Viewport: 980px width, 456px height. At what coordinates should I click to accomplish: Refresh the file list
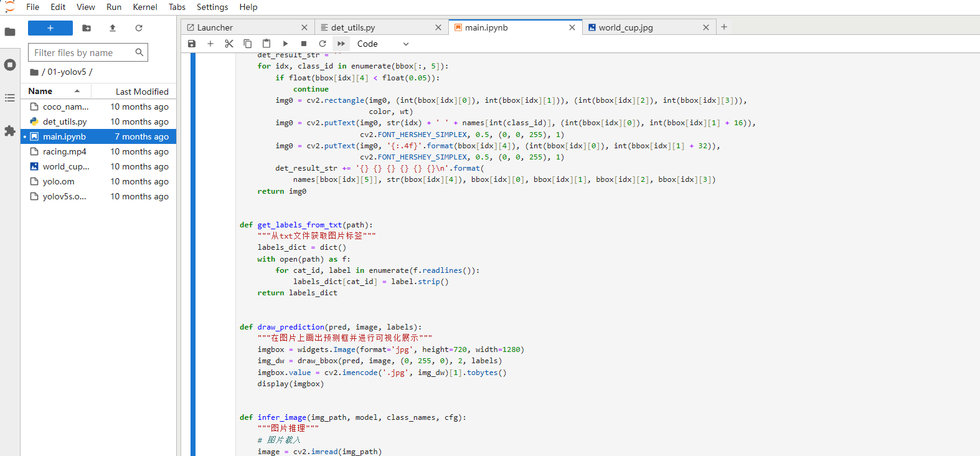point(139,28)
